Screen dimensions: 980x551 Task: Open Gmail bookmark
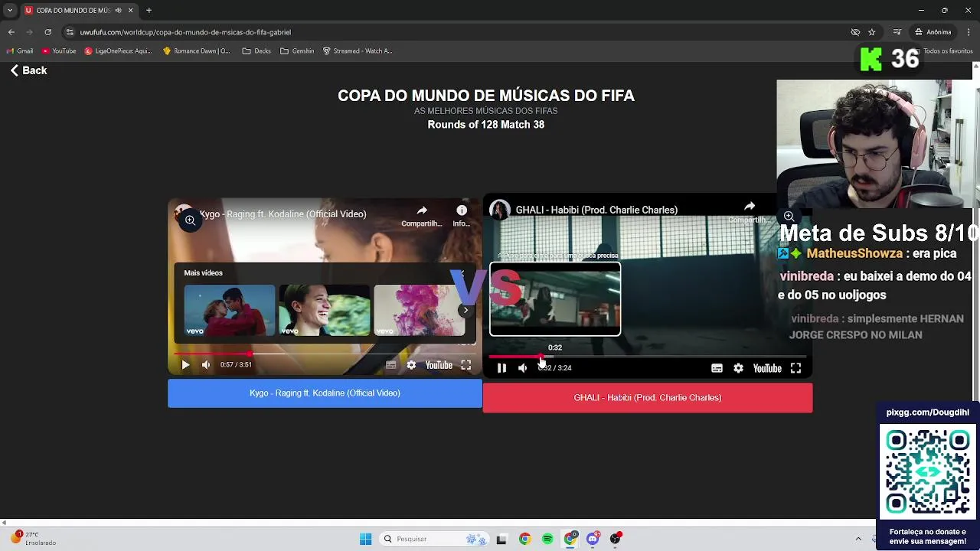click(20, 51)
